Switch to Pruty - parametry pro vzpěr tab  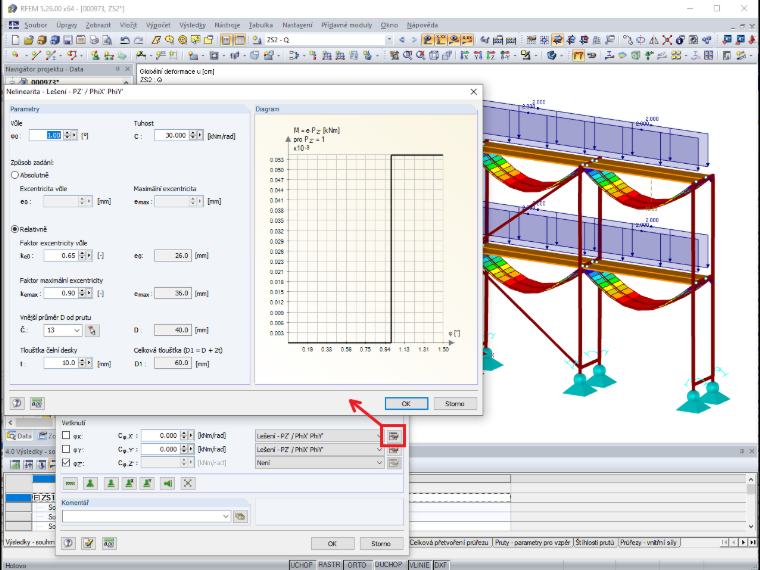(532, 542)
